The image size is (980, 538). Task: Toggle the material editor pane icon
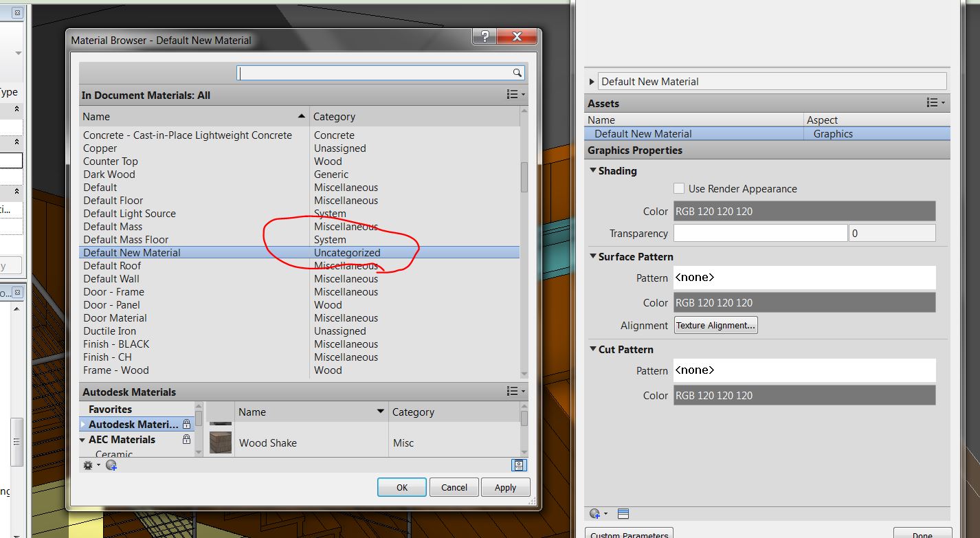(x=519, y=465)
